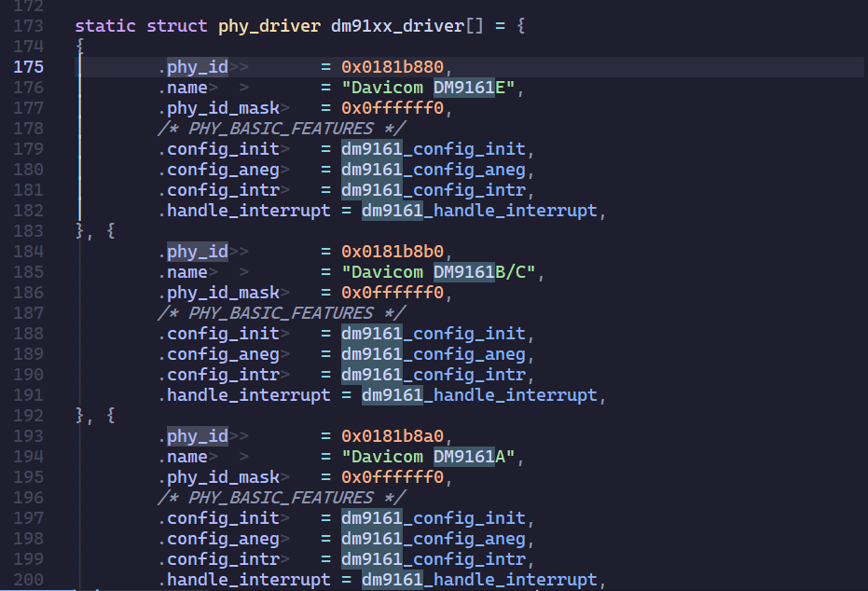Click the "Davicom DM9161E" string
The image size is (868, 591).
click(x=428, y=88)
